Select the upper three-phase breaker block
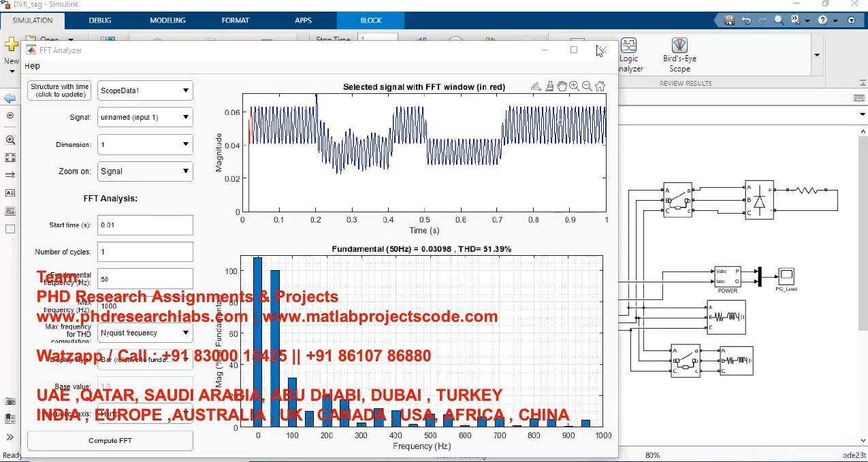Image resolution: width=868 pixels, height=462 pixels. click(x=677, y=199)
